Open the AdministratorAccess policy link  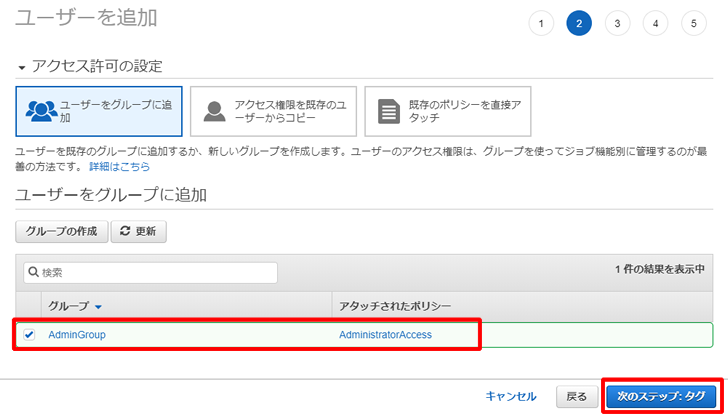(385, 335)
